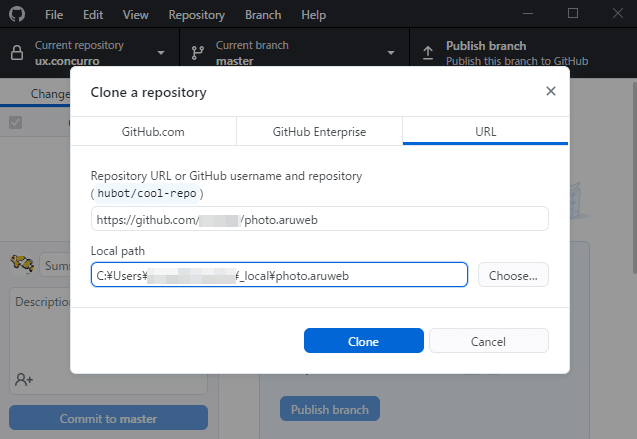Click the commit Summary field
This screenshot has width=637, height=439.
(55, 265)
